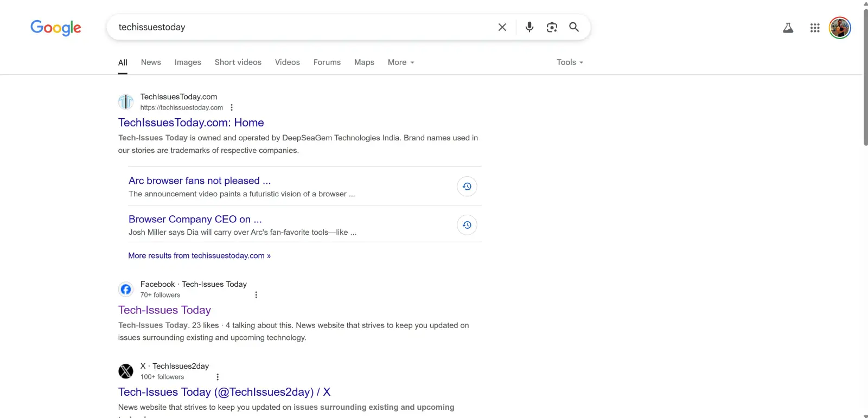Viewport: 868px width, 418px height.
Task: Click the '100+ followers' text
Action: click(162, 377)
